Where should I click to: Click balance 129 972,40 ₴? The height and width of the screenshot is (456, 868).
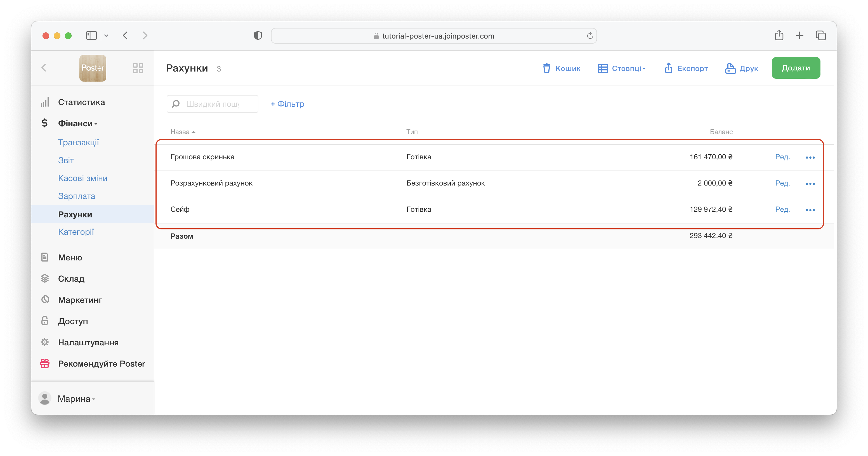[x=711, y=210]
